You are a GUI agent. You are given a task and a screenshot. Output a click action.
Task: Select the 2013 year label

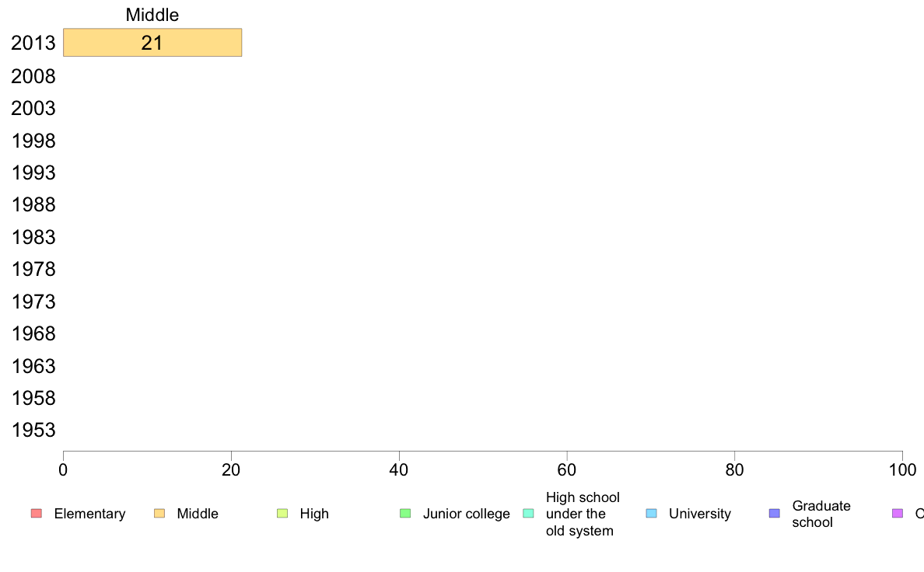coord(33,43)
